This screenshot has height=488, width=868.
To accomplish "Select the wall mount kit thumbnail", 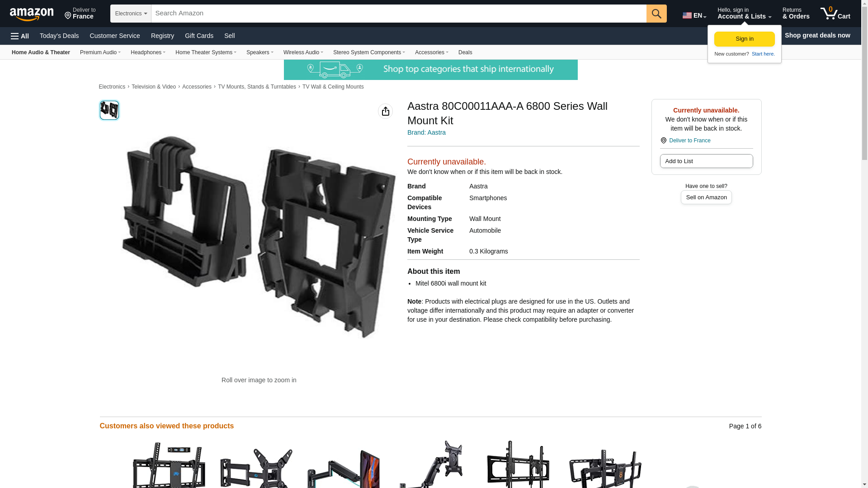I will coord(109,110).
